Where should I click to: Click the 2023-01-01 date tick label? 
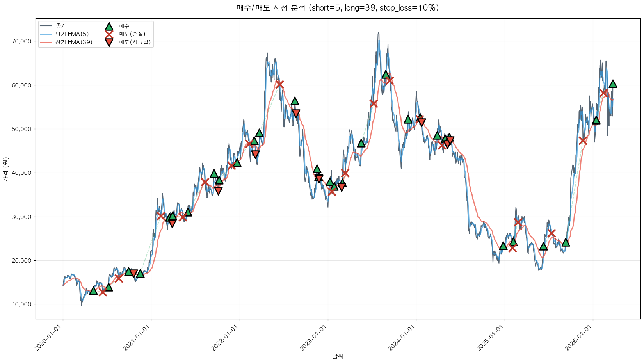coord(314,337)
